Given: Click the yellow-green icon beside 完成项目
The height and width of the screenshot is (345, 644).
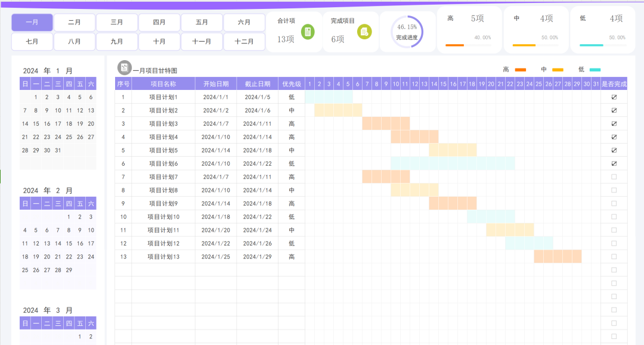Looking at the screenshot, I should (x=364, y=32).
